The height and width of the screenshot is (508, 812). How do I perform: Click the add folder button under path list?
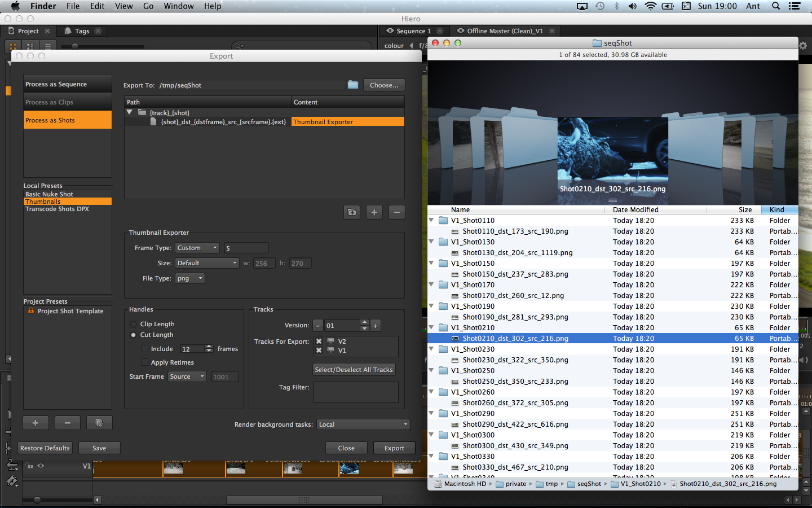click(352, 212)
